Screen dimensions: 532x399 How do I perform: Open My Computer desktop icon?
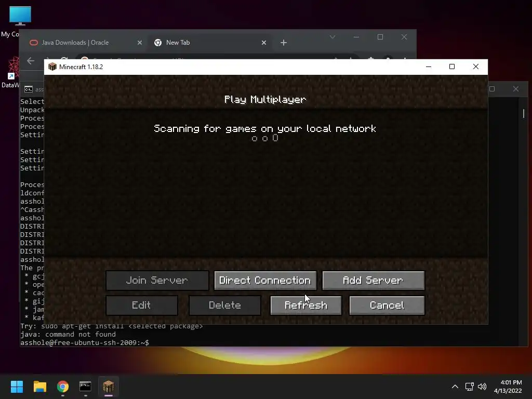(x=20, y=15)
